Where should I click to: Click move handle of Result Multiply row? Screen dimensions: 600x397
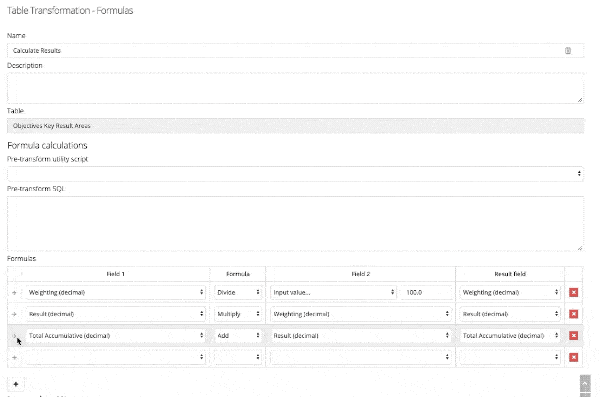14,314
